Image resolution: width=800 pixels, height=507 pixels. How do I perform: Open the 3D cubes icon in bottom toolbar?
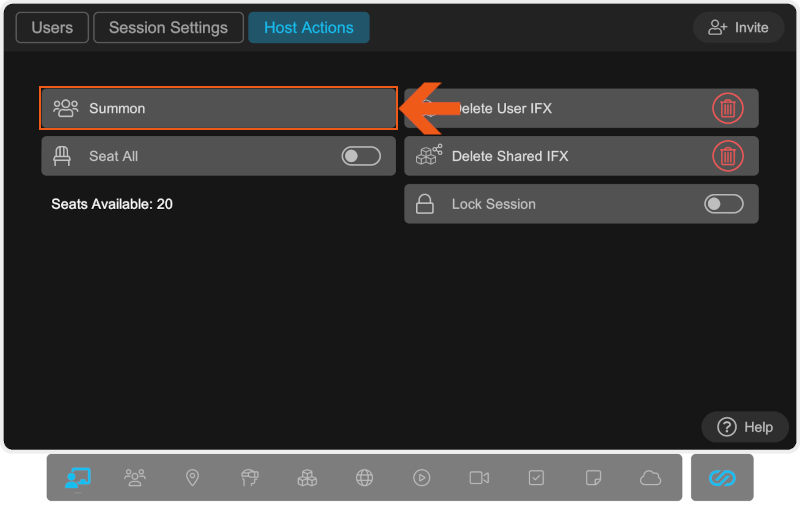(x=307, y=478)
